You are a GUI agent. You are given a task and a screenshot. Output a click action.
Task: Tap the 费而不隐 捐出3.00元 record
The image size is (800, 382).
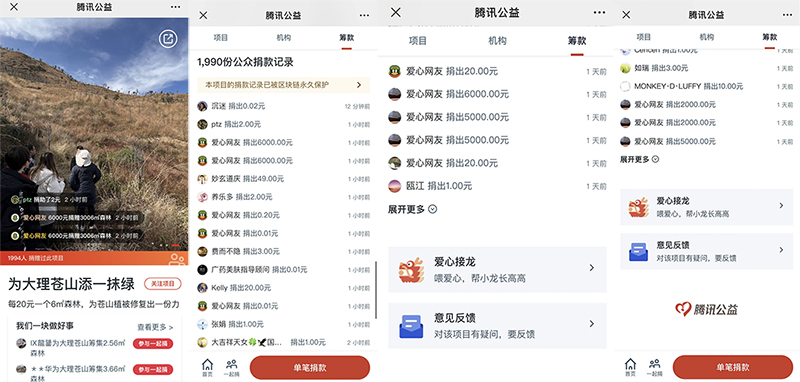[283, 251]
